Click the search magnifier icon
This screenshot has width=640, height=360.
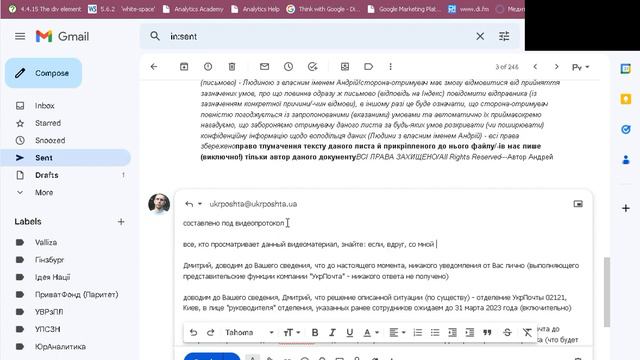pos(155,36)
